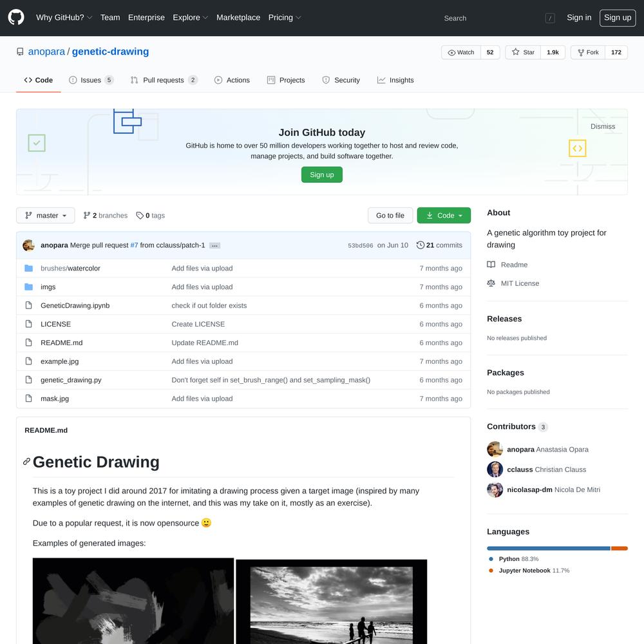Image resolution: width=644 pixels, height=644 pixels.
Task: Open the example.jpg file
Action: coord(59,361)
